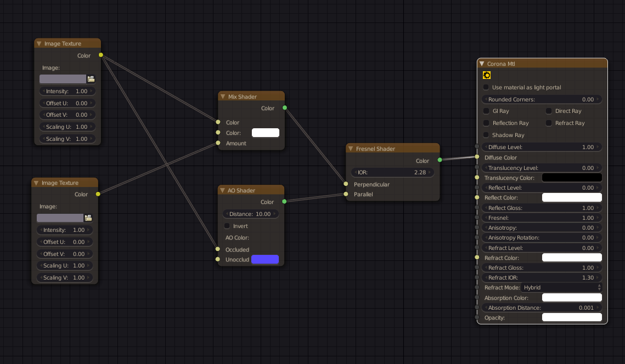This screenshot has height=364, width=625.
Task: Open the Refract Mode Hybrid dropdown
Action: pyautogui.click(x=562, y=288)
